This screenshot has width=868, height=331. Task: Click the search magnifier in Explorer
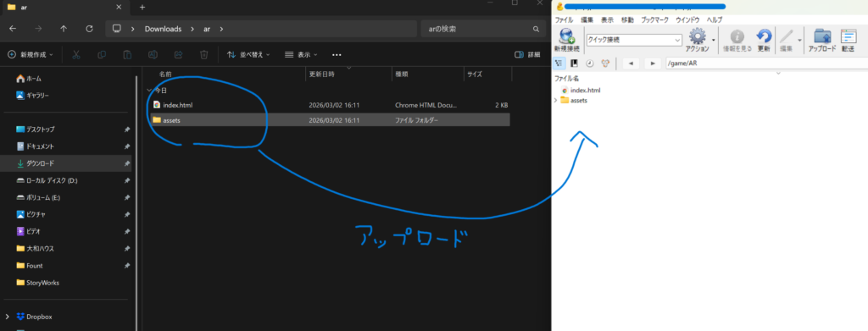(x=536, y=29)
